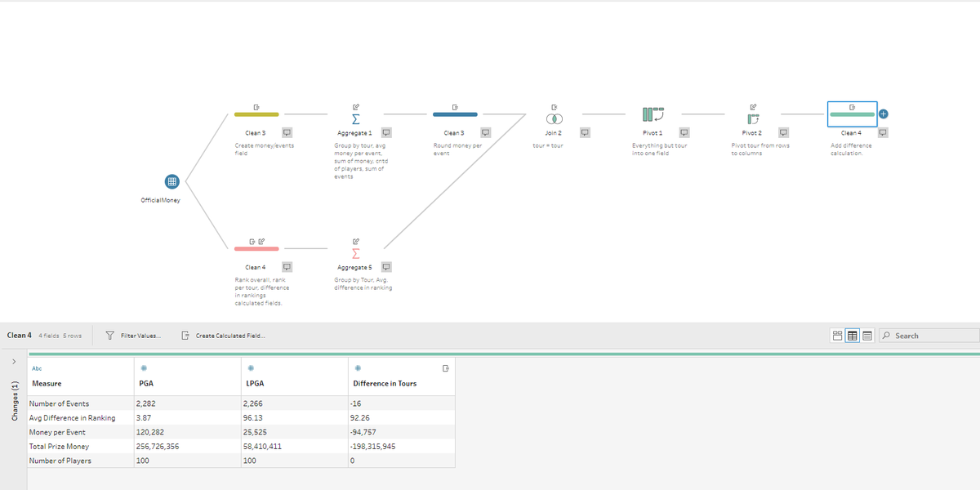The width and height of the screenshot is (980, 490).
Task: Click the Aggregate 5 step label
Action: click(355, 267)
